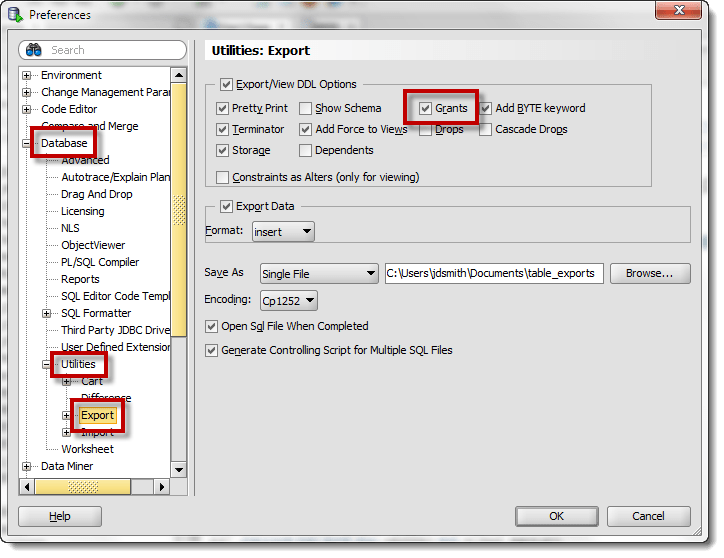Select User Defined Extensions item

click(x=115, y=347)
